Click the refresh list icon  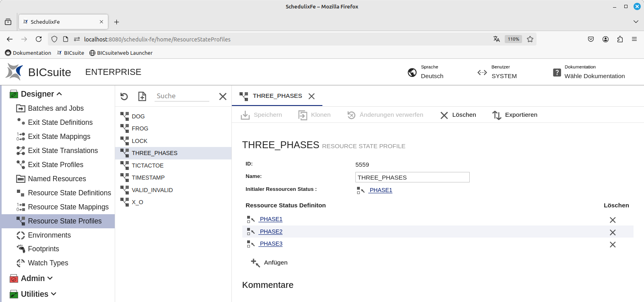click(x=124, y=96)
